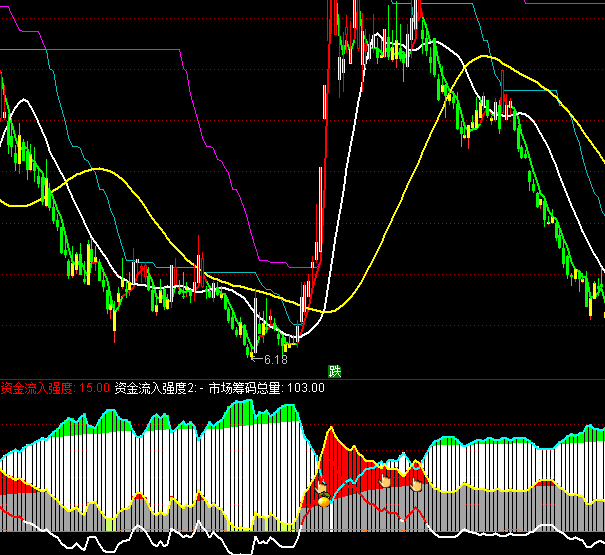The width and height of the screenshot is (605, 555).
Task: Click the 6.18 lowest price label
Action: [274, 359]
